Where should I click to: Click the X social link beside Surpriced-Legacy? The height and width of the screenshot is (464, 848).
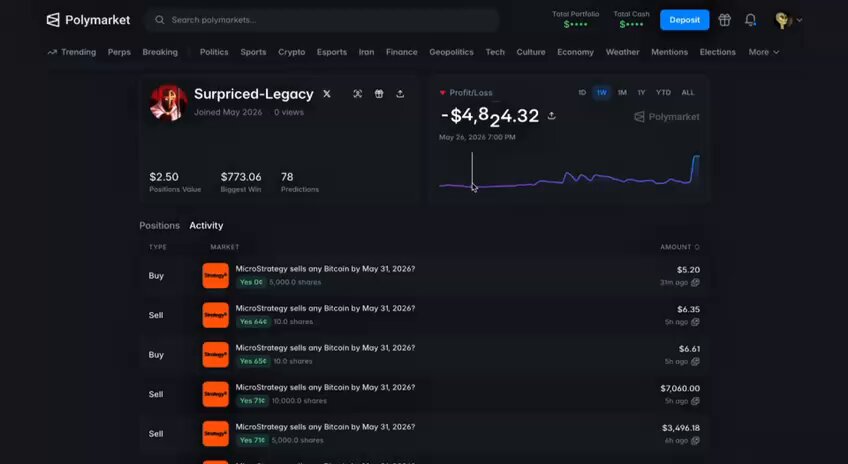click(327, 94)
